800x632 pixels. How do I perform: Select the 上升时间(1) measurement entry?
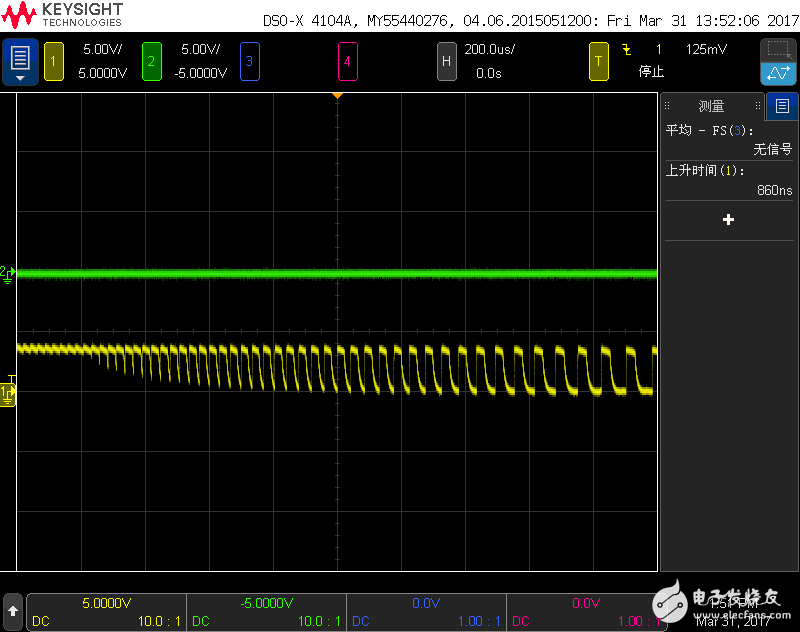tap(728, 180)
